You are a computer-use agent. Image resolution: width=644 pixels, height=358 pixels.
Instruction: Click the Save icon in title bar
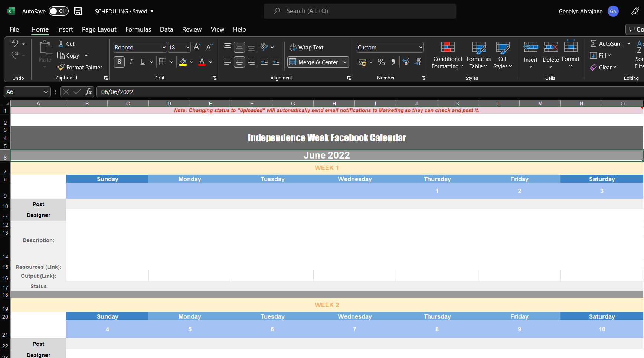point(78,11)
